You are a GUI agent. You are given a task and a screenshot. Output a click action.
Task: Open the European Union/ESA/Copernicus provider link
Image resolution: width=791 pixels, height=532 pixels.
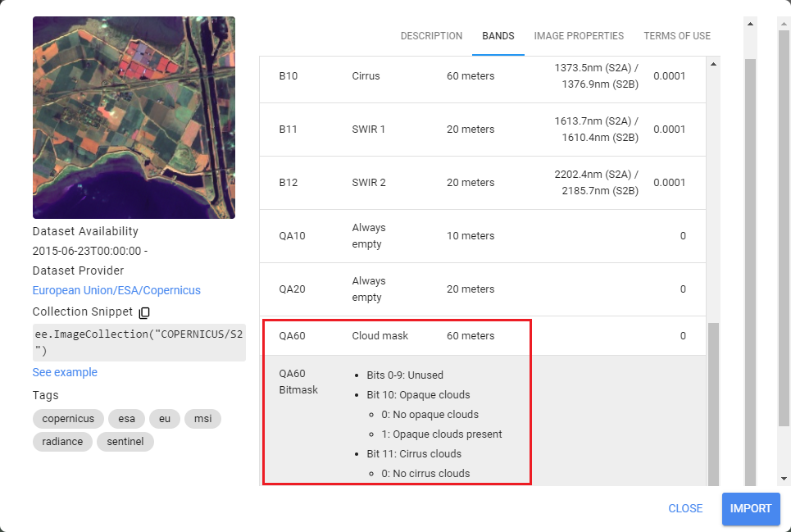116,290
